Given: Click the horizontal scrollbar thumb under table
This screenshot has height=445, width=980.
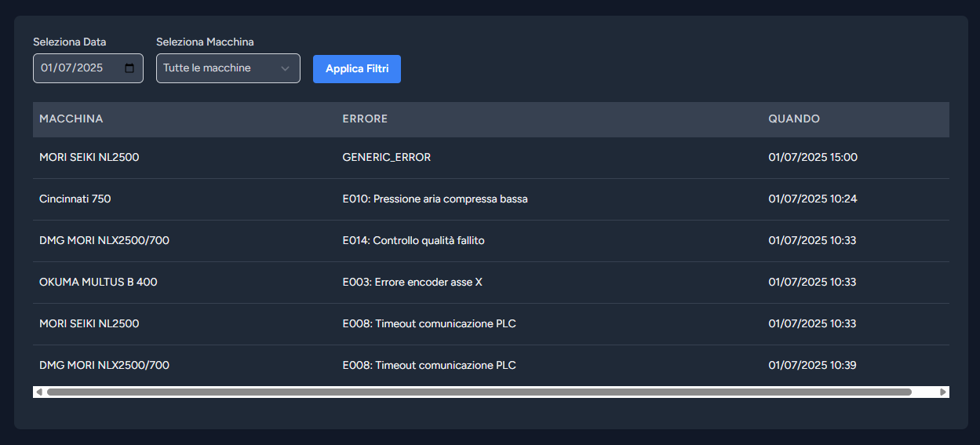Looking at the screenshot, I should pyautogui.click(x=479, y=392).
